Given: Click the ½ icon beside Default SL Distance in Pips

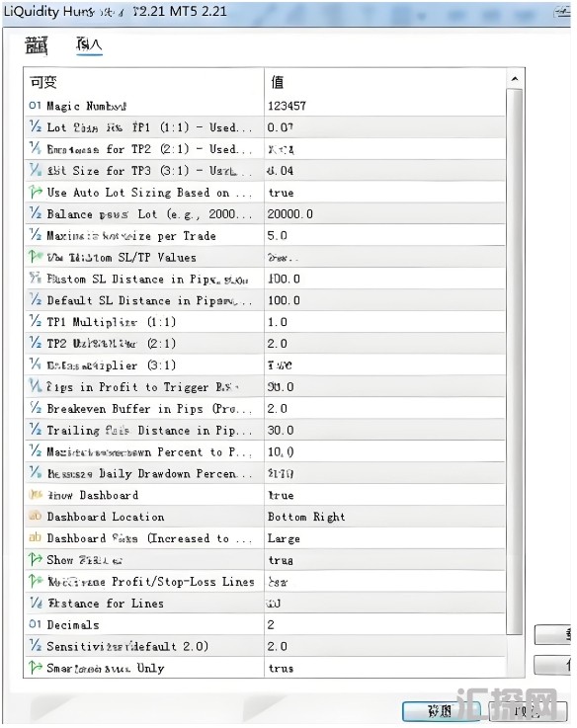Looking at the screenshot, I should click(36, 300).
